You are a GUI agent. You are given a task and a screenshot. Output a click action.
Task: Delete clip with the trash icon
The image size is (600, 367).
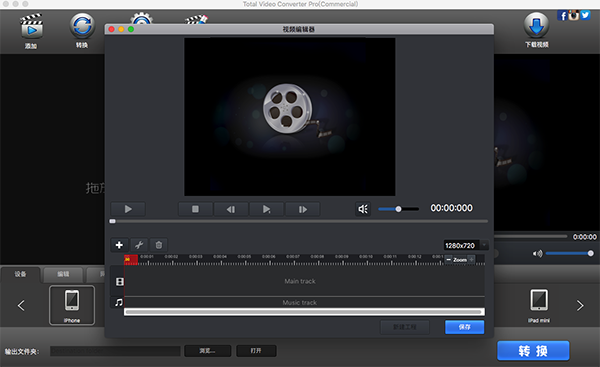pos(159,245)
